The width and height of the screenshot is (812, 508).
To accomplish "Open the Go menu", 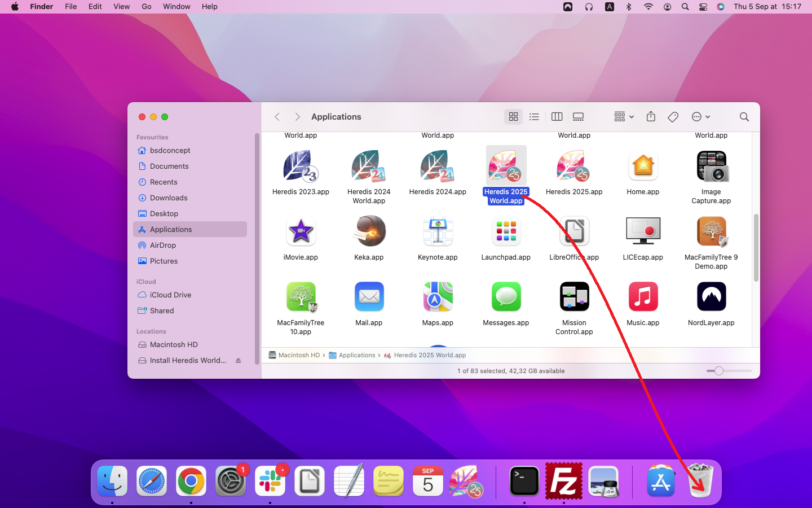I will [x=147, y=7].
